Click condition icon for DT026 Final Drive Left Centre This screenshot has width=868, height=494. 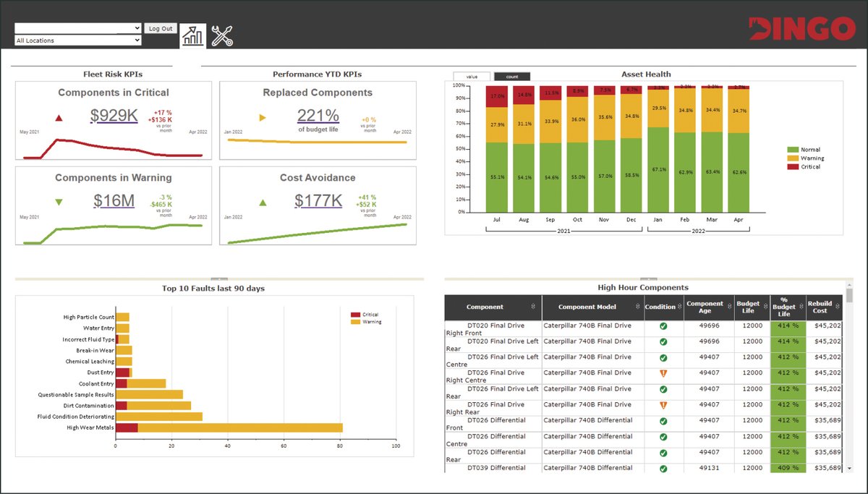[x=663, y=357]
